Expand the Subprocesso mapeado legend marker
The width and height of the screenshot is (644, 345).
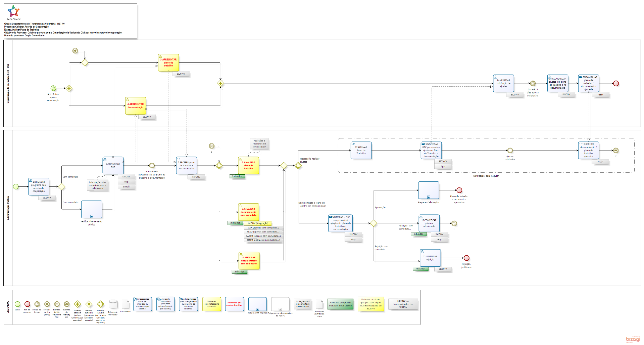(x=257, y=309)
